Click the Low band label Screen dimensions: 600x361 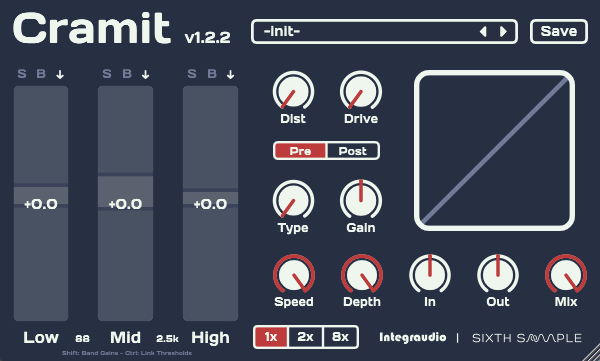[x=41, y=338]
